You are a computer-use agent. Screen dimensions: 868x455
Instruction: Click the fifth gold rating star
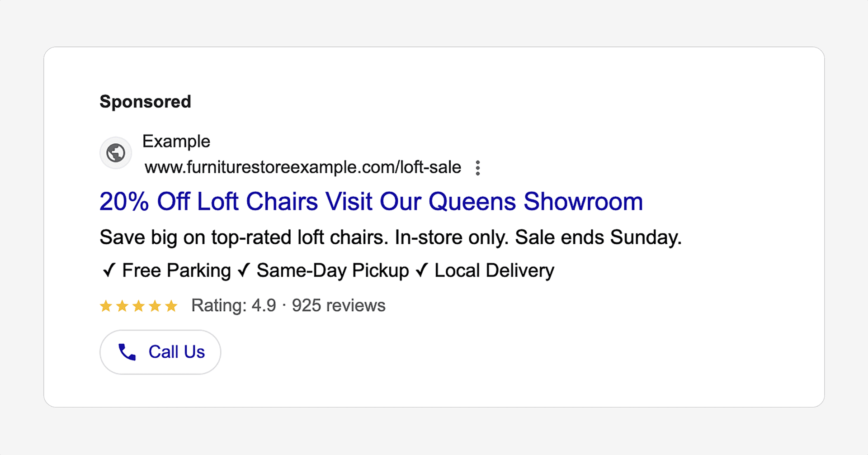[171, 306]
